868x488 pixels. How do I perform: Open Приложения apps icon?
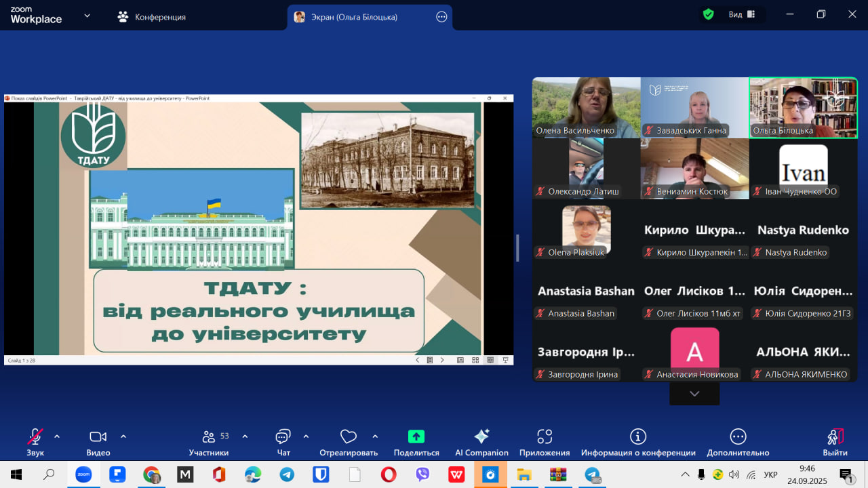545,437
